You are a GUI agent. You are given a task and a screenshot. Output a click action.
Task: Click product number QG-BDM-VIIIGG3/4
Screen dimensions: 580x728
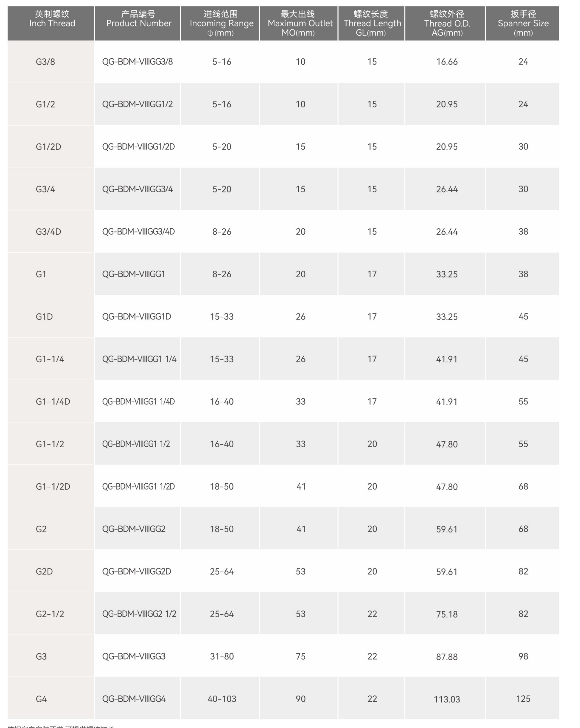137,189
